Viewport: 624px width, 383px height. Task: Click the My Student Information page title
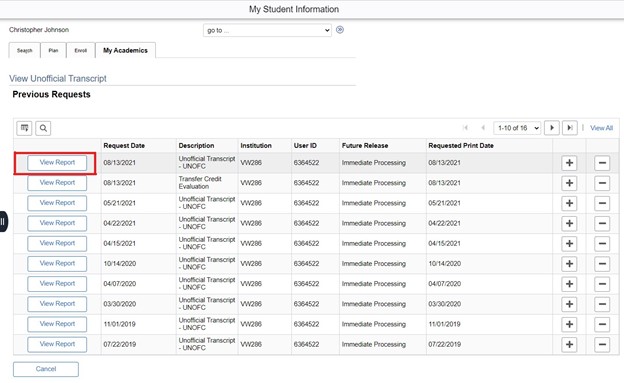pos(294,9)
